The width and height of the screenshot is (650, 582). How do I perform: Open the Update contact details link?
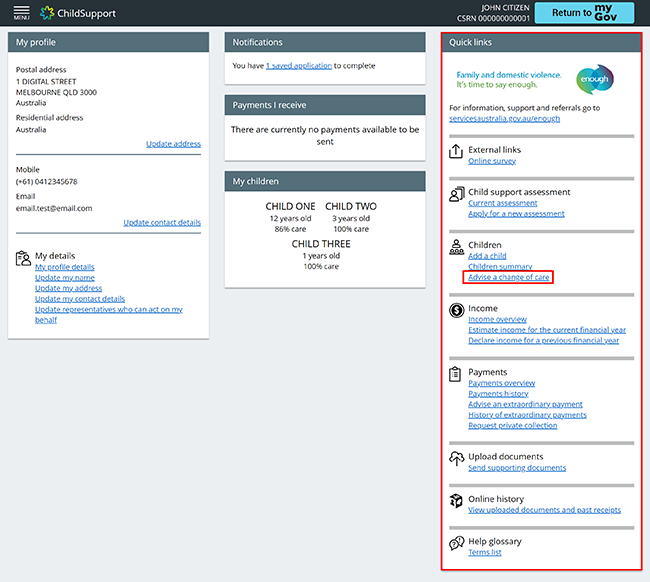pos(162,222)
